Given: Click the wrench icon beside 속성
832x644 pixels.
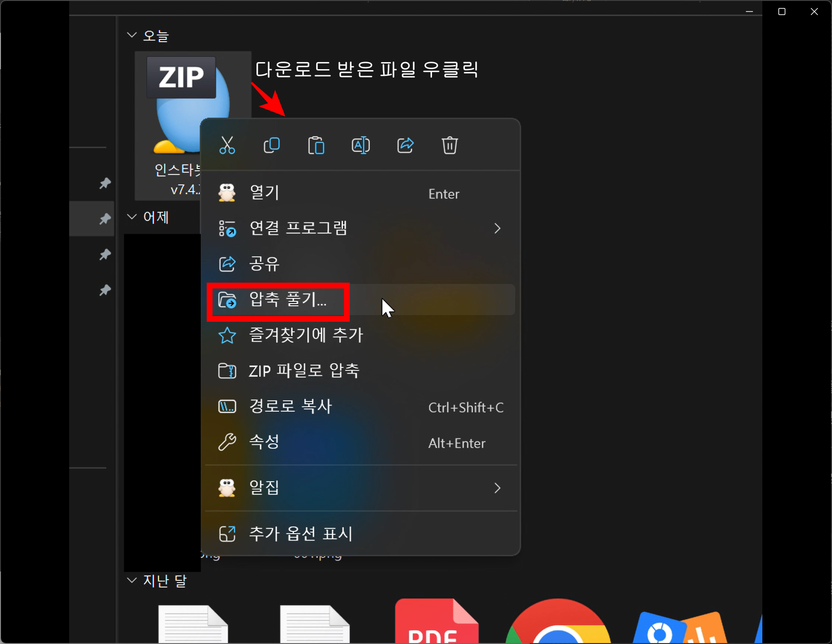Looking at the screenshot, I should (x=227, y=442).
